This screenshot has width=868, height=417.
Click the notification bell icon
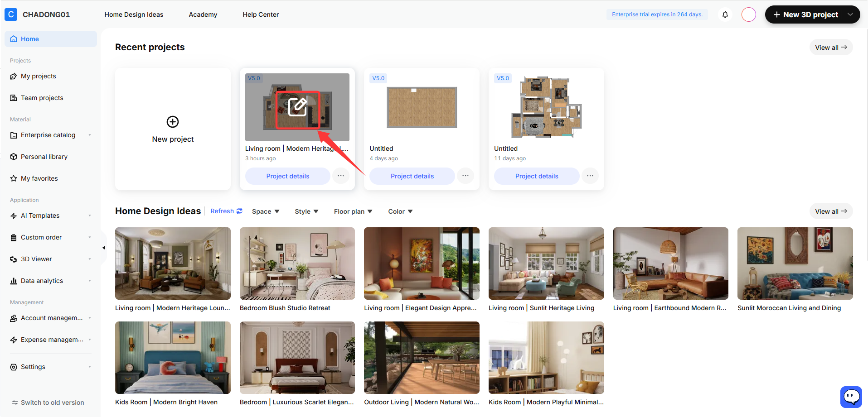coord(725,14)
